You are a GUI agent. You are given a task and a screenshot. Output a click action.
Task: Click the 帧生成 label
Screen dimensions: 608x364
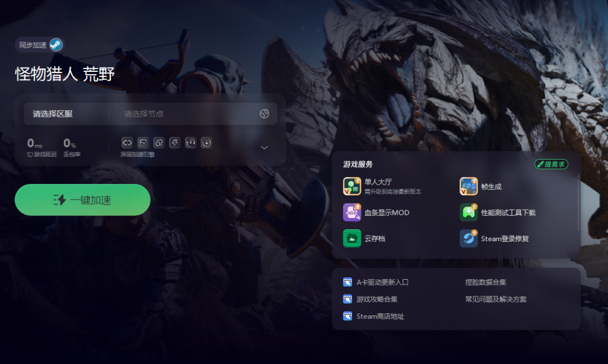point(491,187)
